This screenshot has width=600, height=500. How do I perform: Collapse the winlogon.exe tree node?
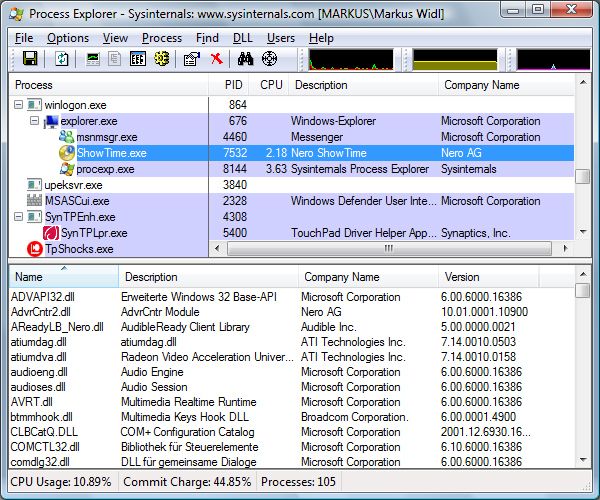click(x=18, y=104)
